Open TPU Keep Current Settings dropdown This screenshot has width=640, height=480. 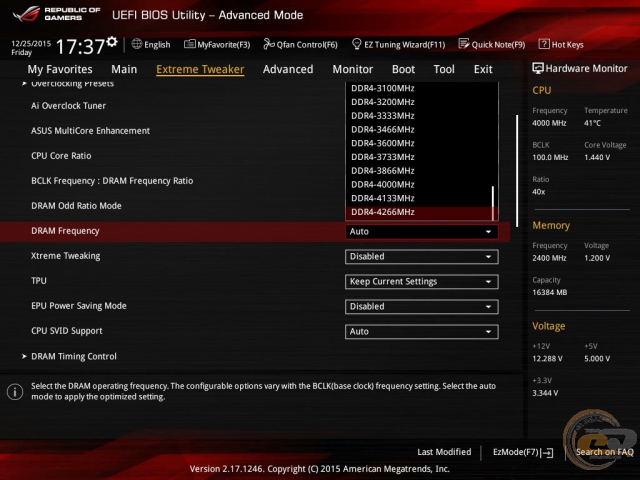421,282
